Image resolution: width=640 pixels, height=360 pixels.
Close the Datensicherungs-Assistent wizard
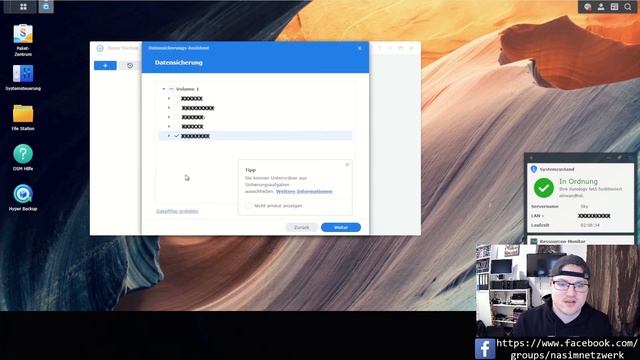click(x=360, y=48)
